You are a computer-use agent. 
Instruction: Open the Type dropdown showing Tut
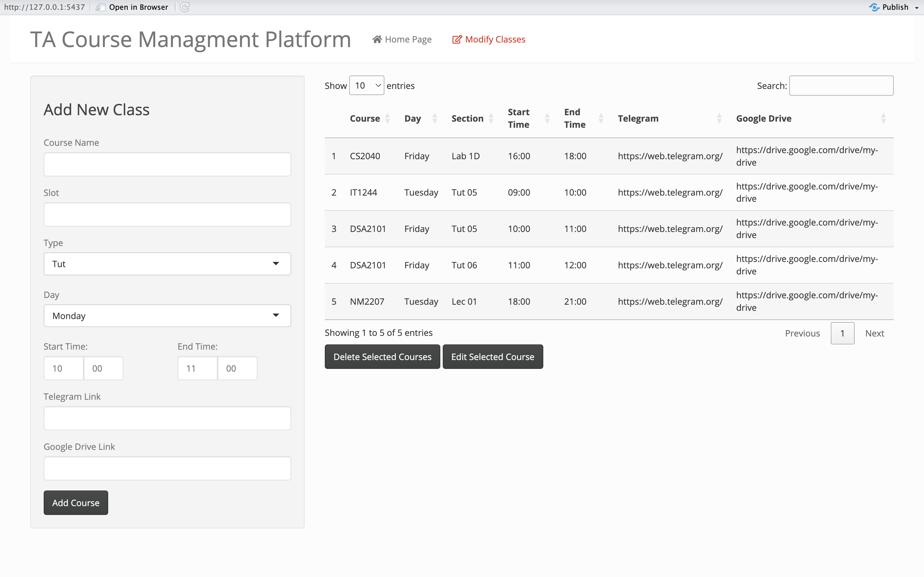click(x=167, y=264)
